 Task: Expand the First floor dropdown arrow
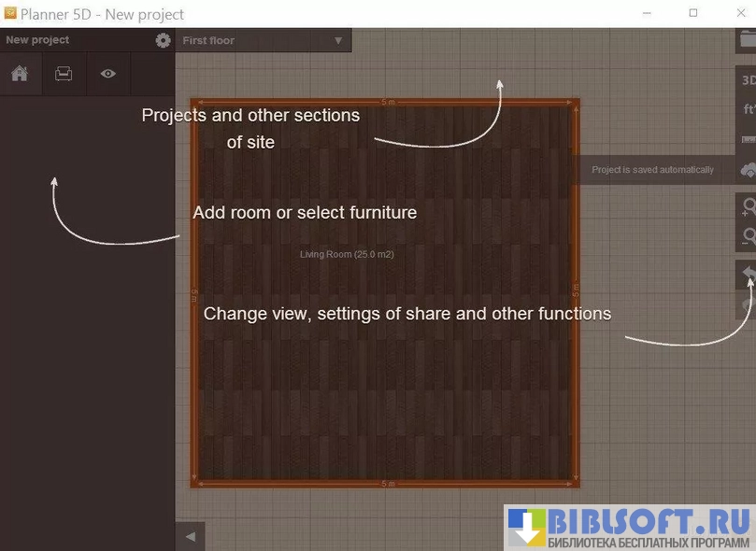338,41
